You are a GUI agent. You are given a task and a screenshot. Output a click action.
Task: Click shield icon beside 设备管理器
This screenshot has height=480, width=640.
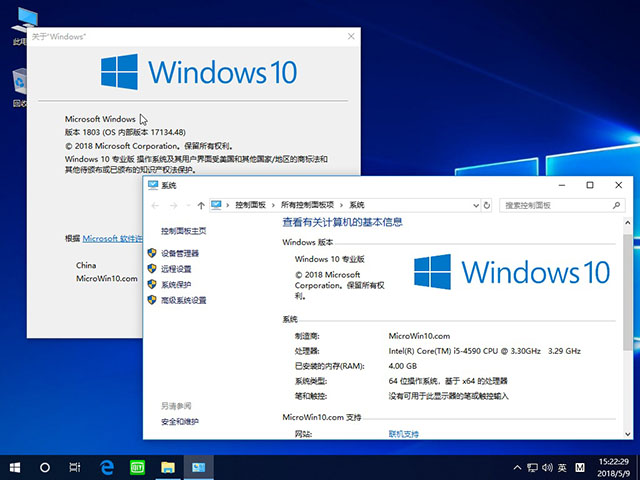point(152,253)
